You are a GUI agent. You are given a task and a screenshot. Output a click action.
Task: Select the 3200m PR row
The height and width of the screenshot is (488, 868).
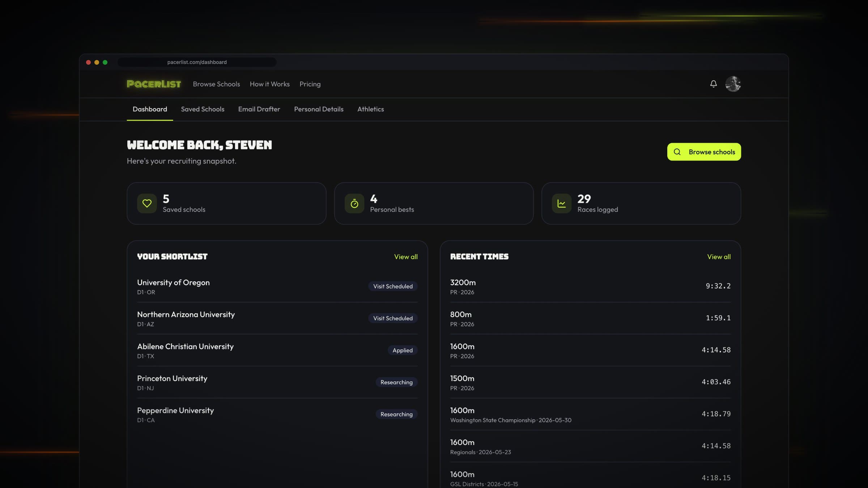[590, 286]
